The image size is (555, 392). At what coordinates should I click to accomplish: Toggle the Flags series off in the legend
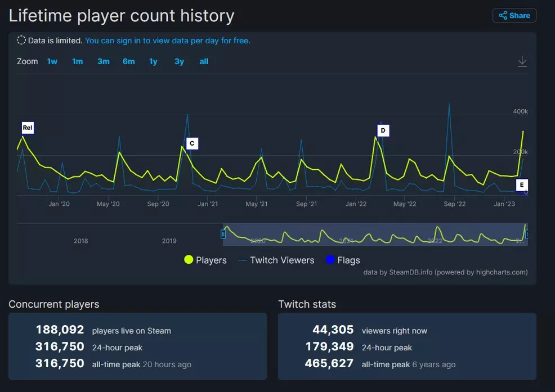click(342, 260)
